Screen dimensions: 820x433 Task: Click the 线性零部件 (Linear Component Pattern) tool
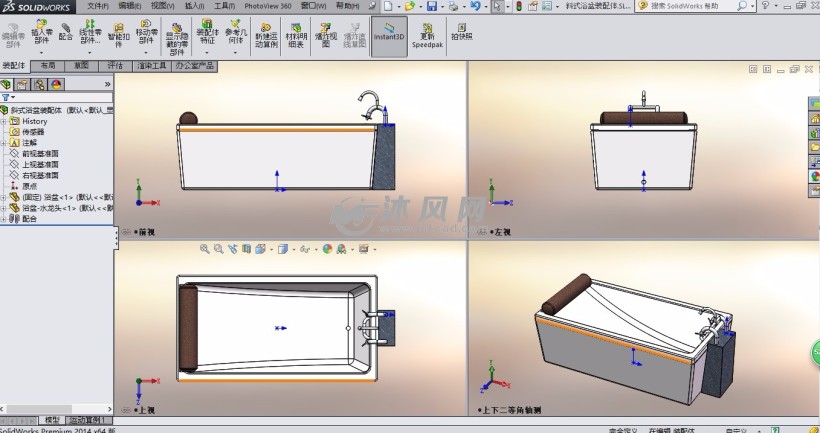click(x=90, y=32)
